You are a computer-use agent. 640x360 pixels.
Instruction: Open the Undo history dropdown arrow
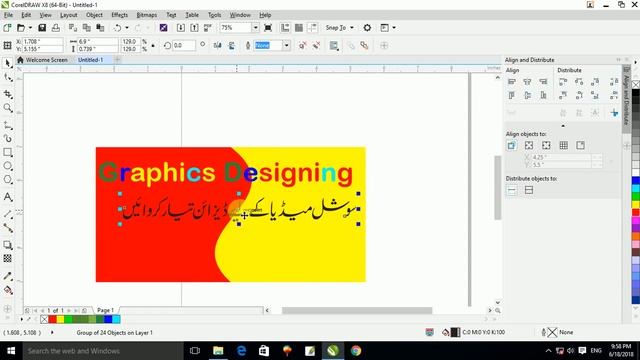(127, 28)
